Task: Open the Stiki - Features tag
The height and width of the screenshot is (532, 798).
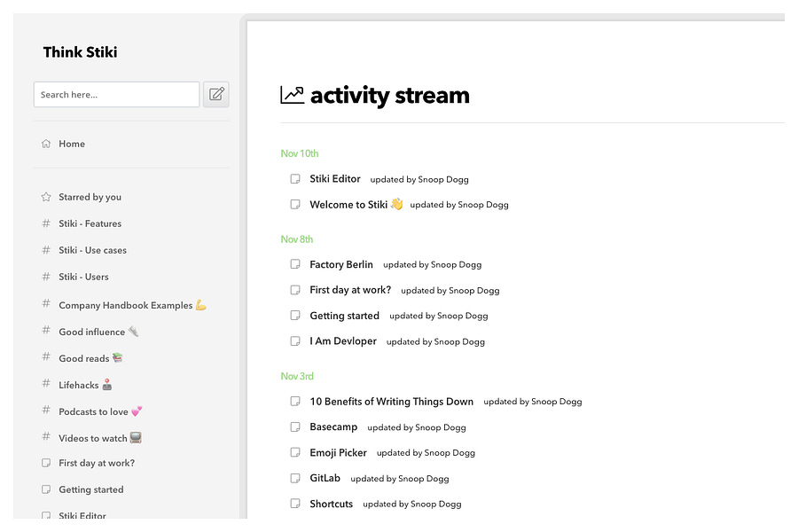Action: pyautogui.click(x=90, y=223)
